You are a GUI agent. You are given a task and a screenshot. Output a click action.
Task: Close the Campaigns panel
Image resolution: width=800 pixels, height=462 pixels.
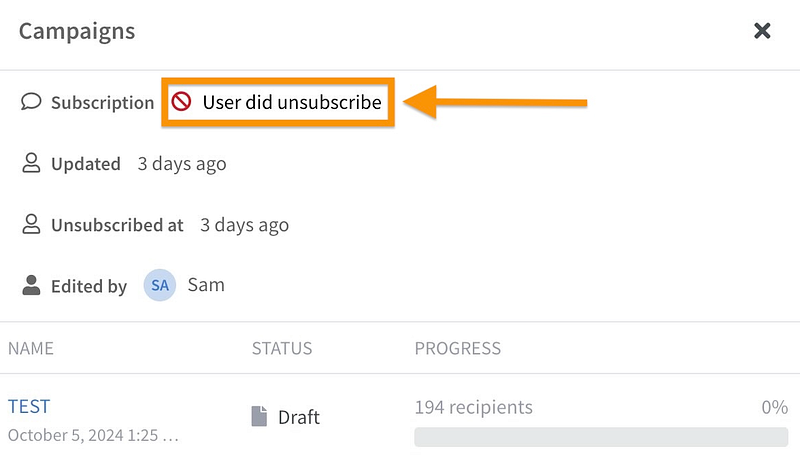762,31
